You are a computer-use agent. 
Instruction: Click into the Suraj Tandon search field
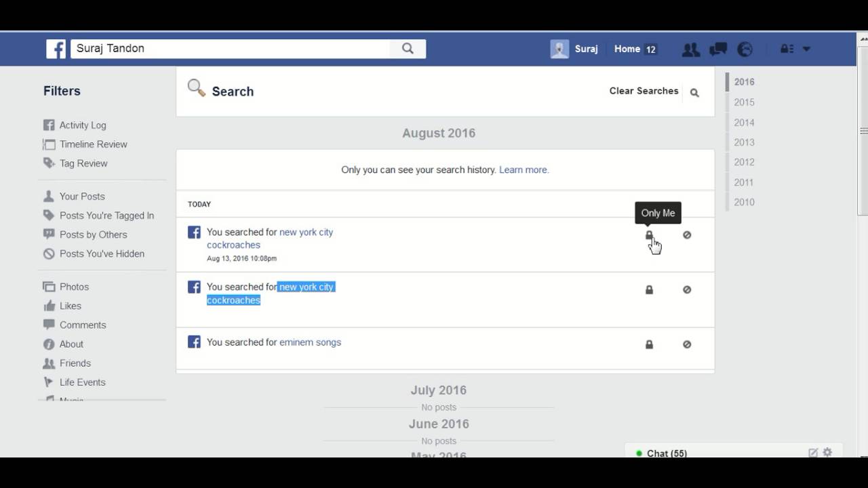click(x=231, y=49)
